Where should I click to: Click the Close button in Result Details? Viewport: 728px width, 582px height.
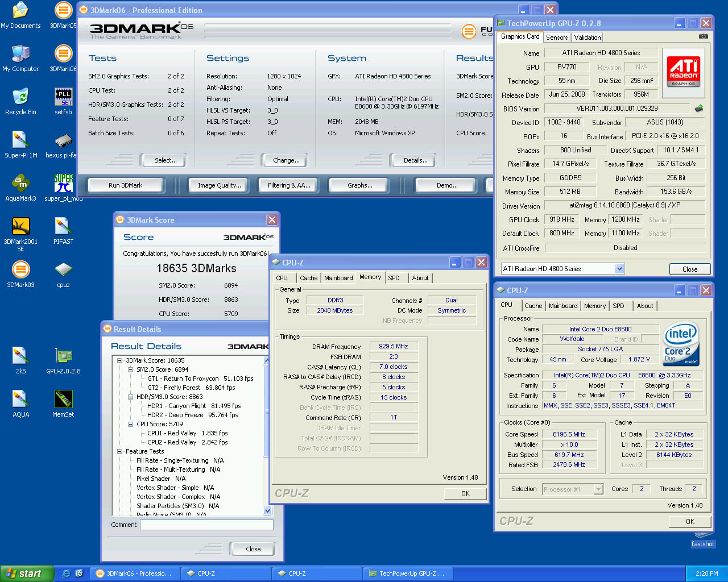pyautogui.click(x=253, y=549)
